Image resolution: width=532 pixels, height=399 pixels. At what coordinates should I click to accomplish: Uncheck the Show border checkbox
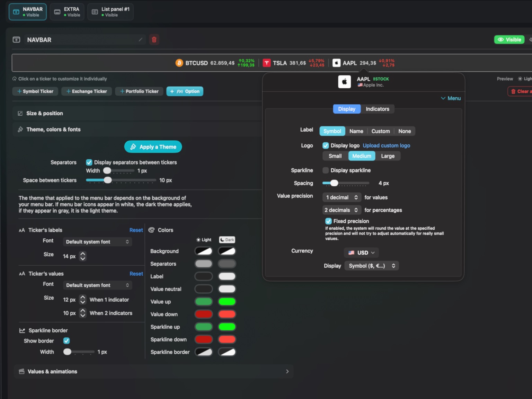click(x=66, y=341)
